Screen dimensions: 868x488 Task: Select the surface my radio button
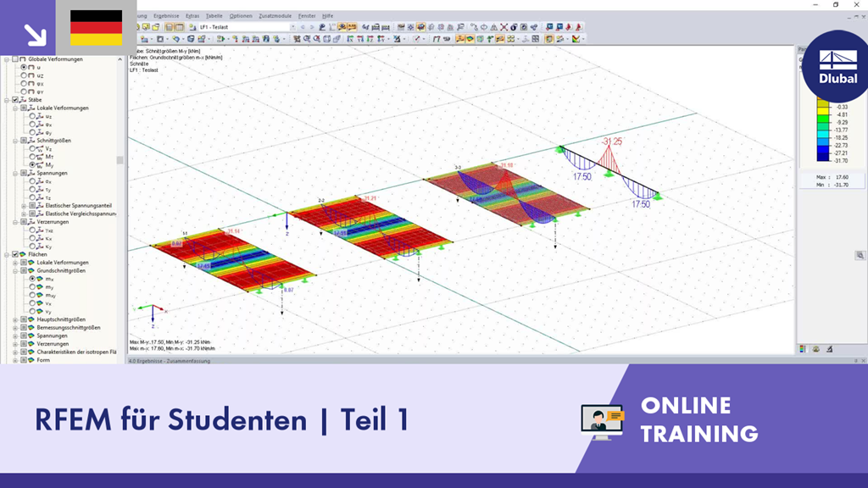pos(32,287)
